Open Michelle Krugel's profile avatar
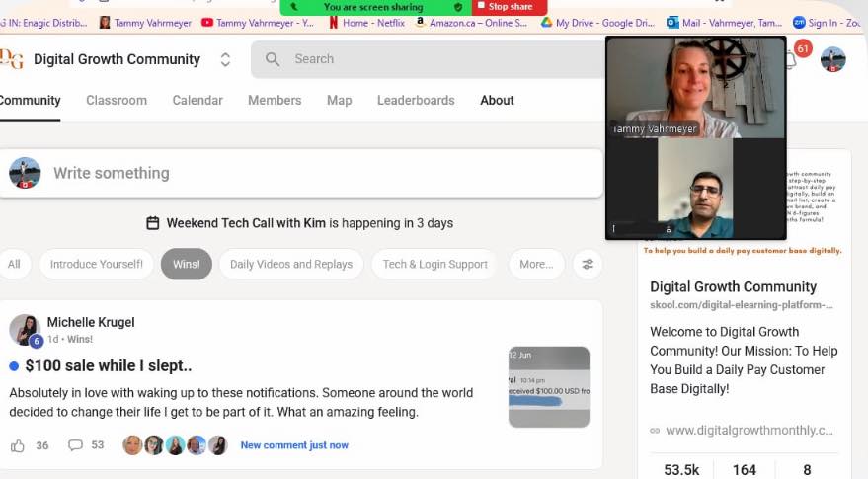The height and width of the screenshot is (479, 868). [x=25, y=330]
